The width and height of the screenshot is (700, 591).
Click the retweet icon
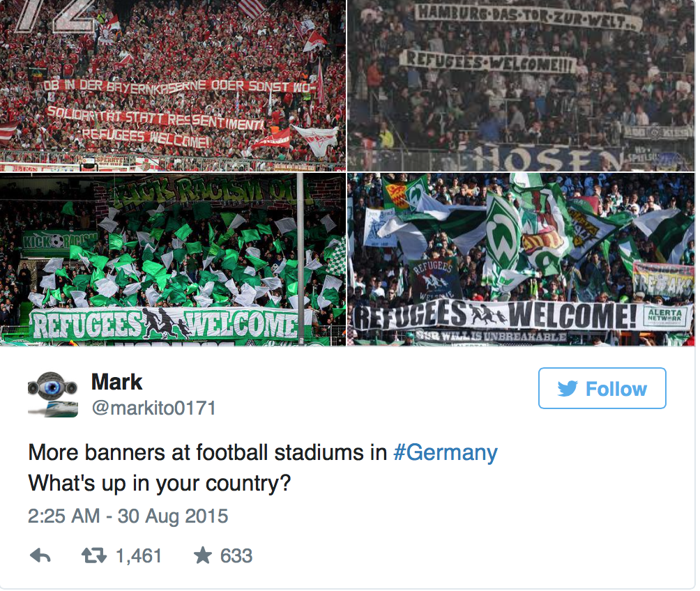tap(93, 556)
